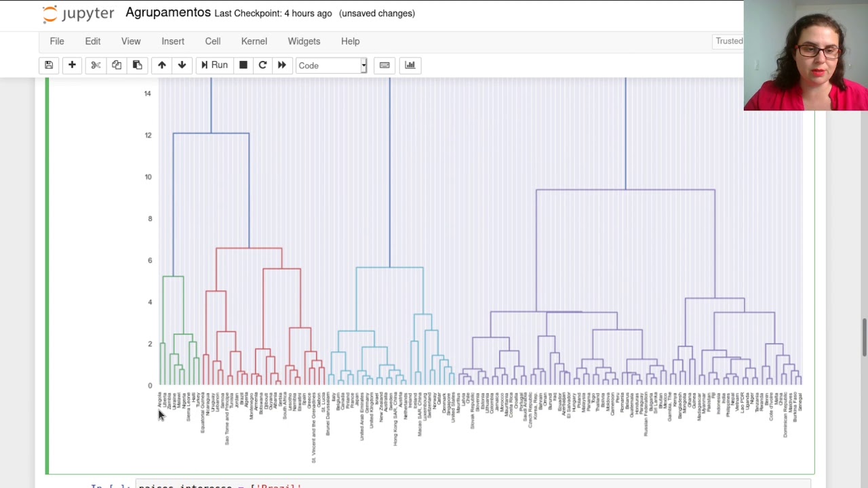This screenshot has height=488, width=868.
Task: Open the Kernel menu
Action: point(254,41)
